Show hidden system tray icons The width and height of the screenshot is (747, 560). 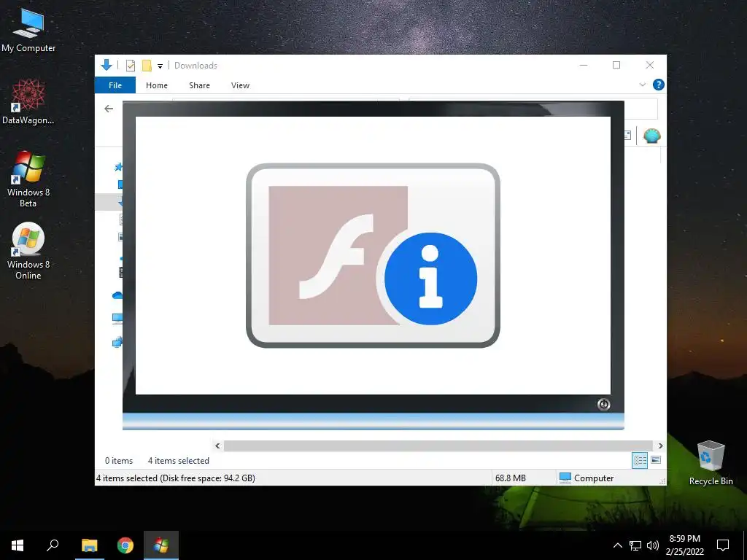pyautogui.click(x=617, y=545)
